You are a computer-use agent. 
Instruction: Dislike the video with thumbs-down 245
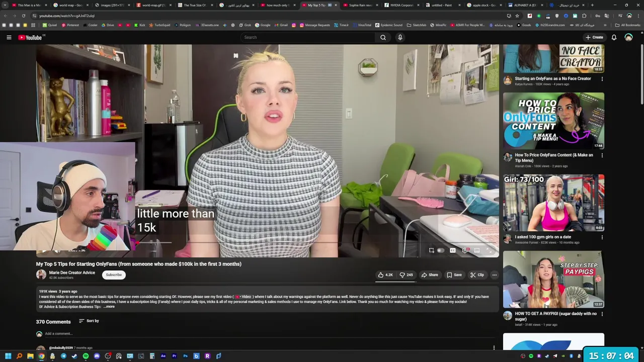[x=406, y=275]
